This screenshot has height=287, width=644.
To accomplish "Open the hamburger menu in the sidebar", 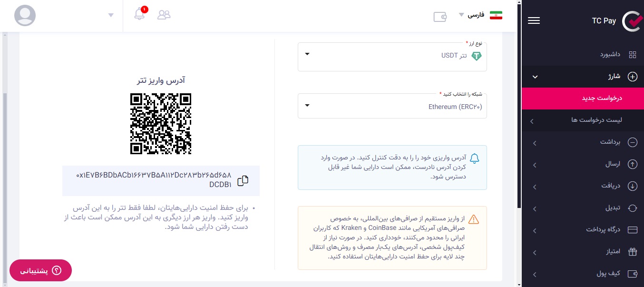I will [x=534, y=20].
